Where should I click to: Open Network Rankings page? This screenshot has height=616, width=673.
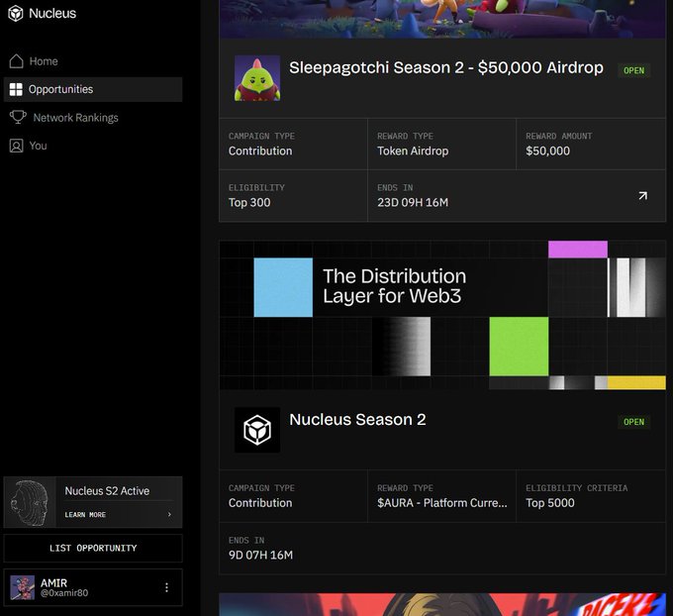(93, 117)
